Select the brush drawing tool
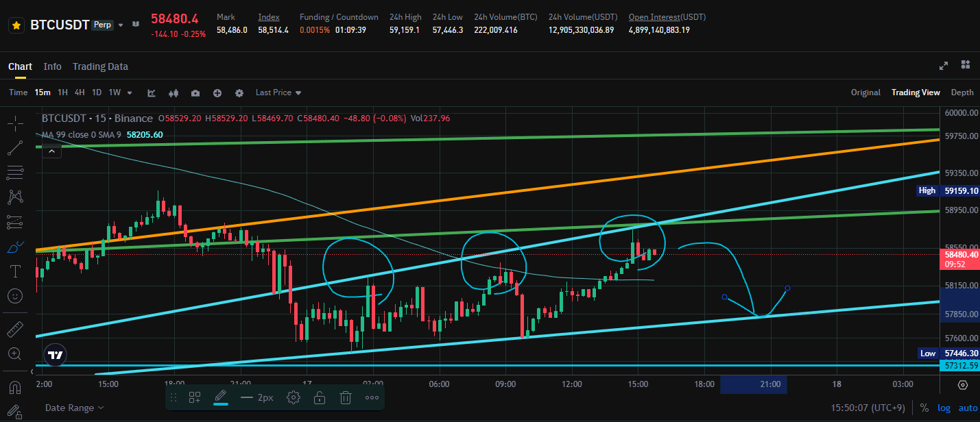This screenshot has width=980, height=422. pos(15,247)
